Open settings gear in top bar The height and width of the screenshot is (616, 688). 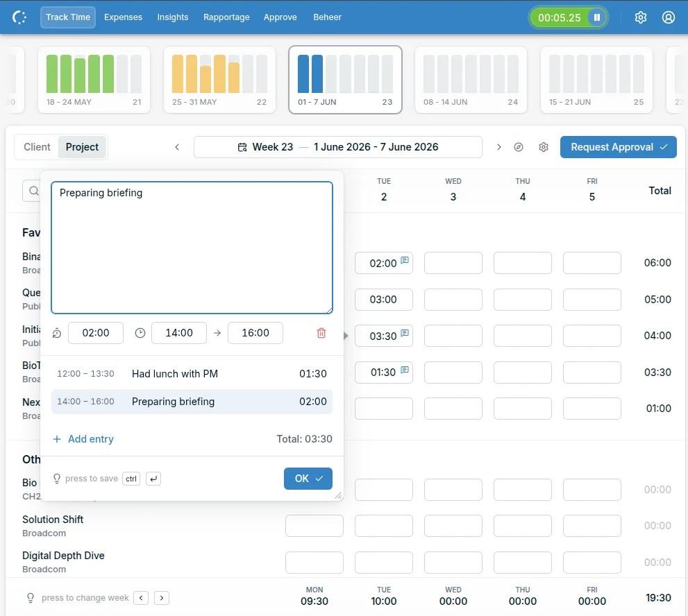pyautogui.click(x=641, y=17)
